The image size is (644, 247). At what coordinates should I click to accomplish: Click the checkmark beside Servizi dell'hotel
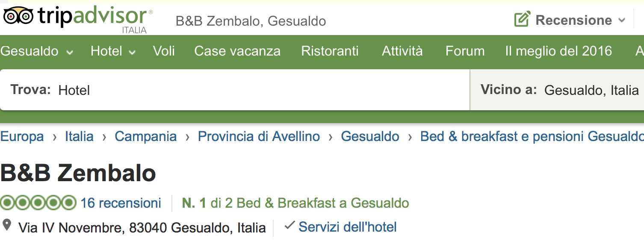coord(290,225)
